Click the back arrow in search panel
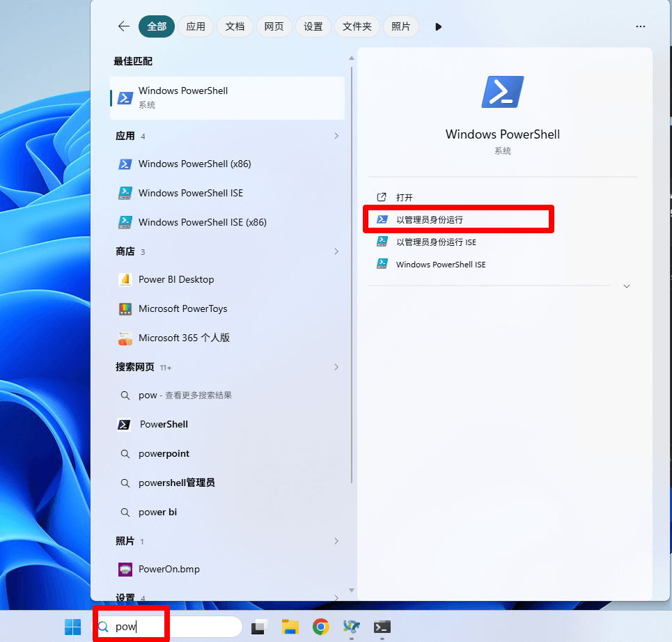This screenshot has height=642, width=672. click(124, 26)
